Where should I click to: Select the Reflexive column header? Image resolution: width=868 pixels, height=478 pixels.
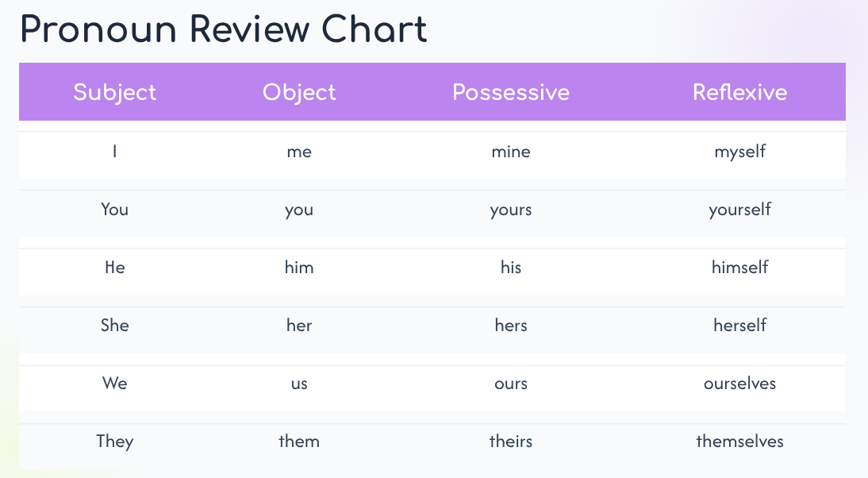[739, 92]
